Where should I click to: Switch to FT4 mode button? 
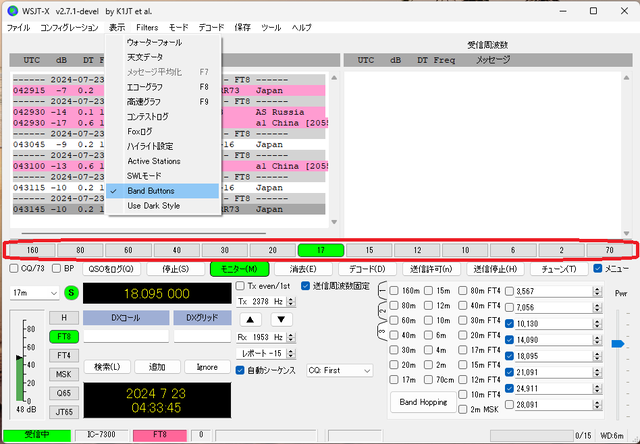point(64,355)
